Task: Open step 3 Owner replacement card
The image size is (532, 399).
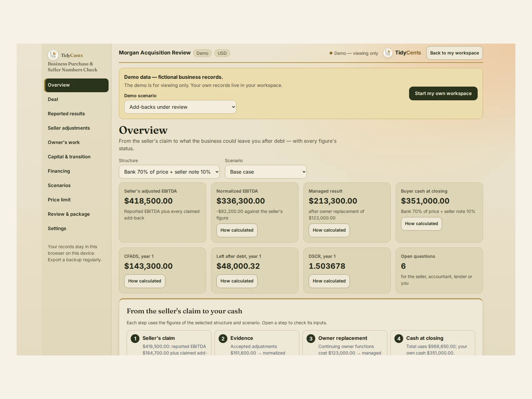Action: (x=345, y=343)
